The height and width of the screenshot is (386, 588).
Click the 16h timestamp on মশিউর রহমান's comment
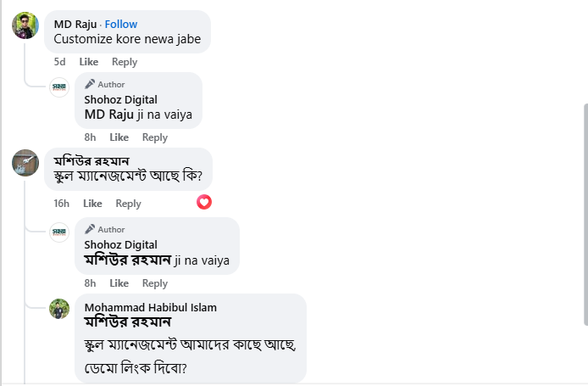(x=61, y=204)
